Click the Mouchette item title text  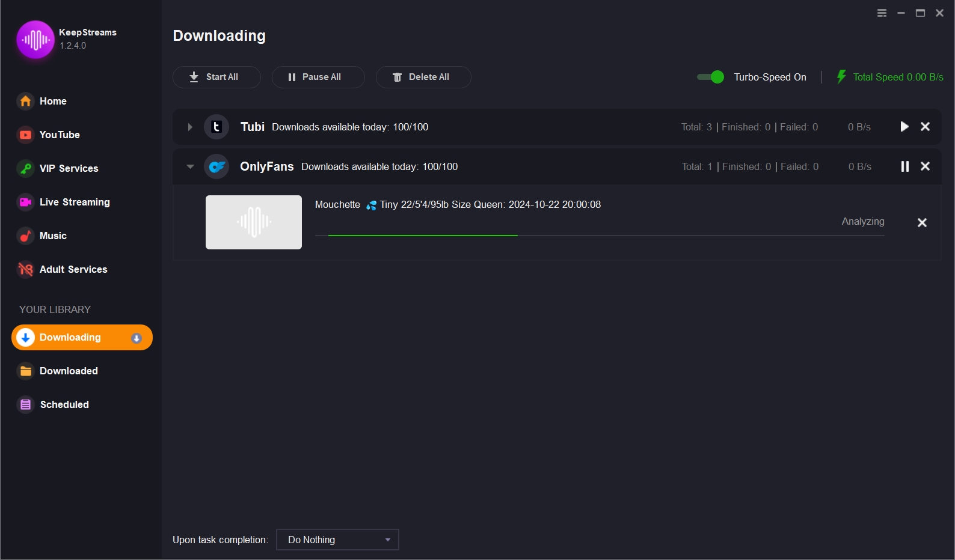(x=458, y=204)
